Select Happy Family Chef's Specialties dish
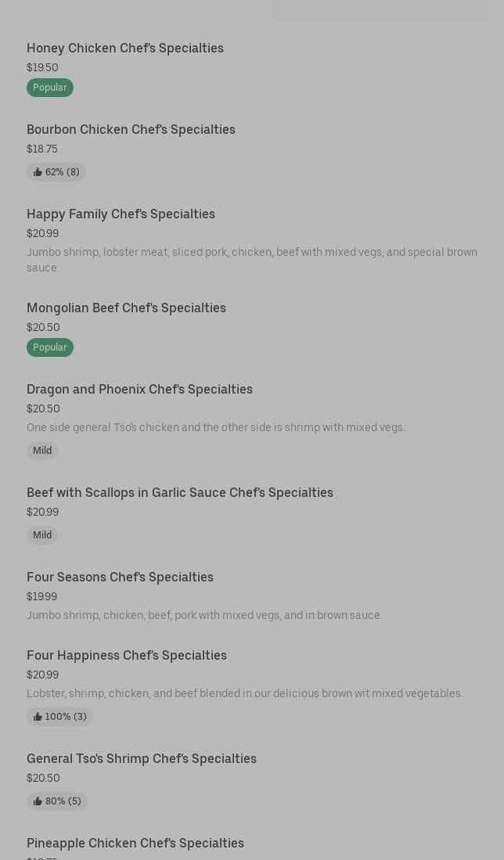Image resolution: width=504 pixels, height=860 pixels. click(x=121, y=214)
